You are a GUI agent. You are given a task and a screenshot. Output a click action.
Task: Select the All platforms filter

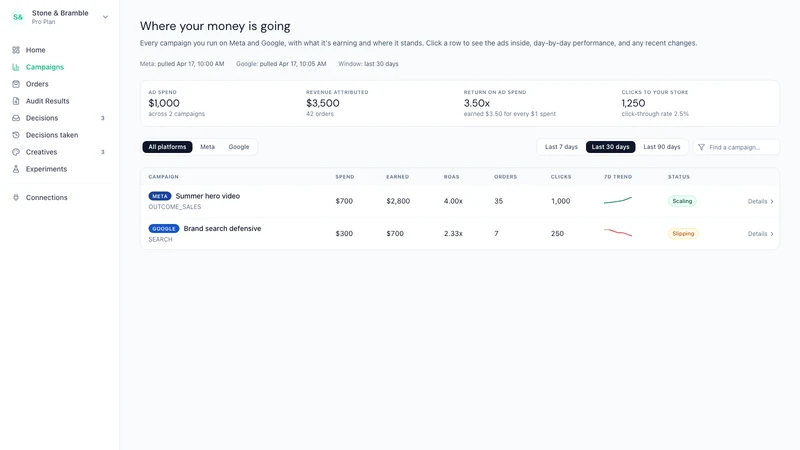point(167,147)
